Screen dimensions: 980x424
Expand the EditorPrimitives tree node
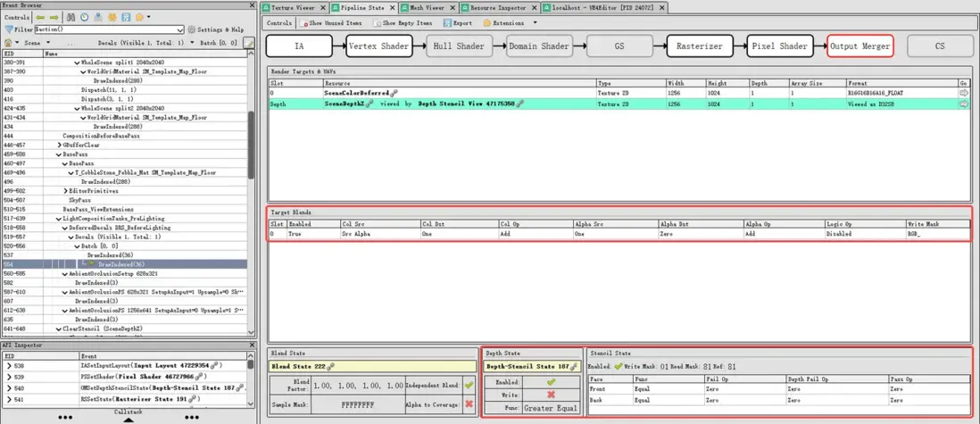(x=65, y=190)
